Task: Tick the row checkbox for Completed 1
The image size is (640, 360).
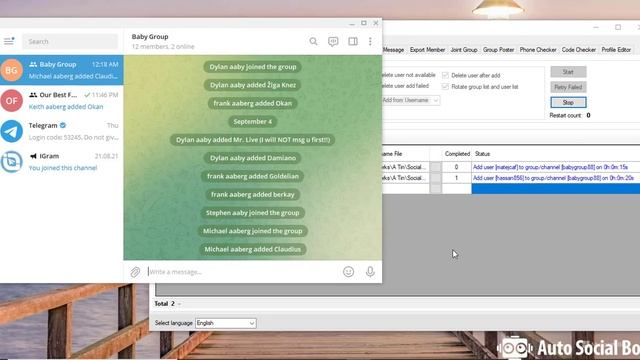Action: 436,178
